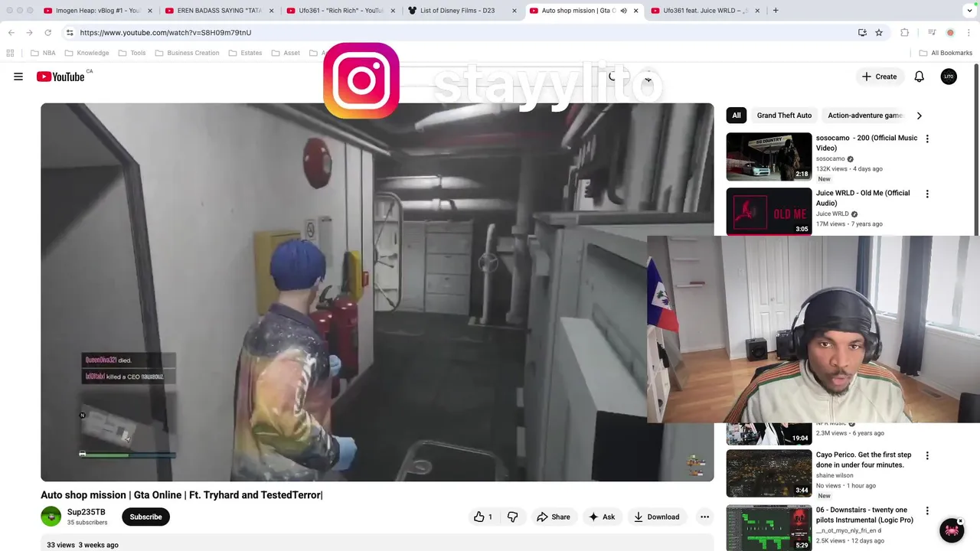Image resolution: width=980 pixels, height=551 pixels.
Task: Download the video
Action: 656,517
